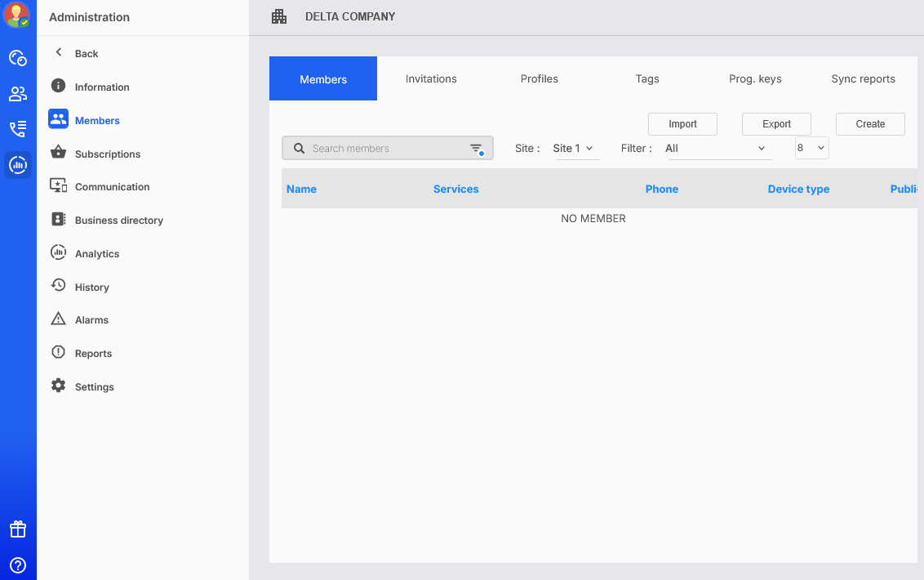Click the Back arrow
This screenshot has height=580, width=924.
coord(59,53)
